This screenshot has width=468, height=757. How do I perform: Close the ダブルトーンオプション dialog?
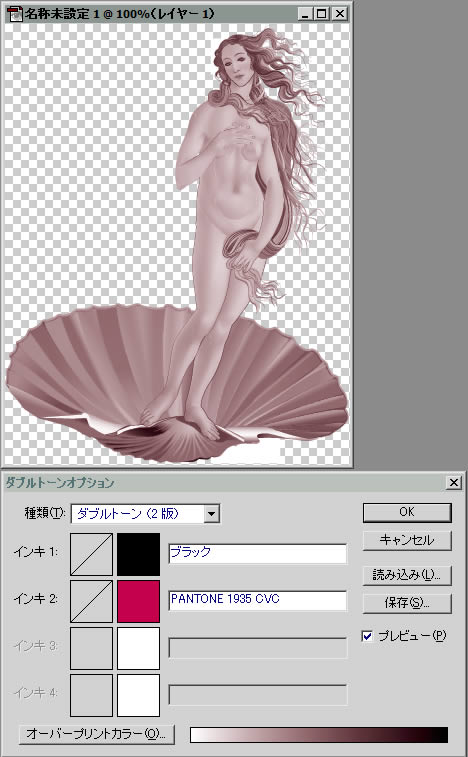coord(454,482)
